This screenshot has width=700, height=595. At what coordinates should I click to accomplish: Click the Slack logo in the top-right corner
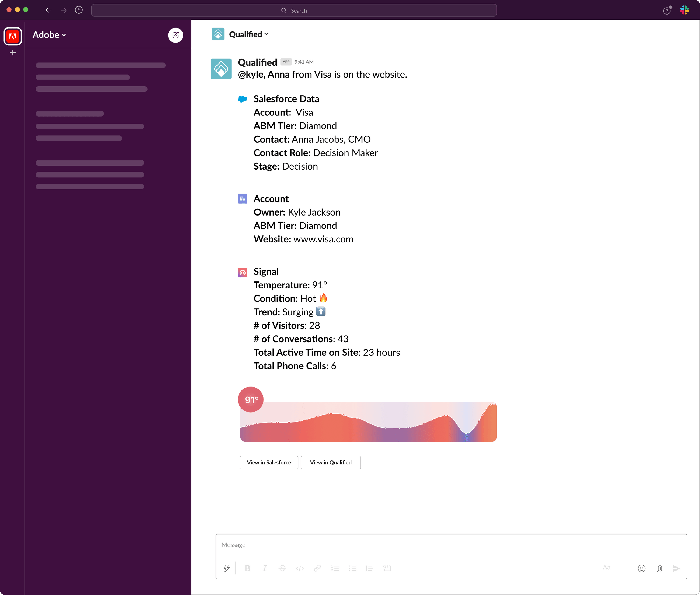tap(684, 10)
